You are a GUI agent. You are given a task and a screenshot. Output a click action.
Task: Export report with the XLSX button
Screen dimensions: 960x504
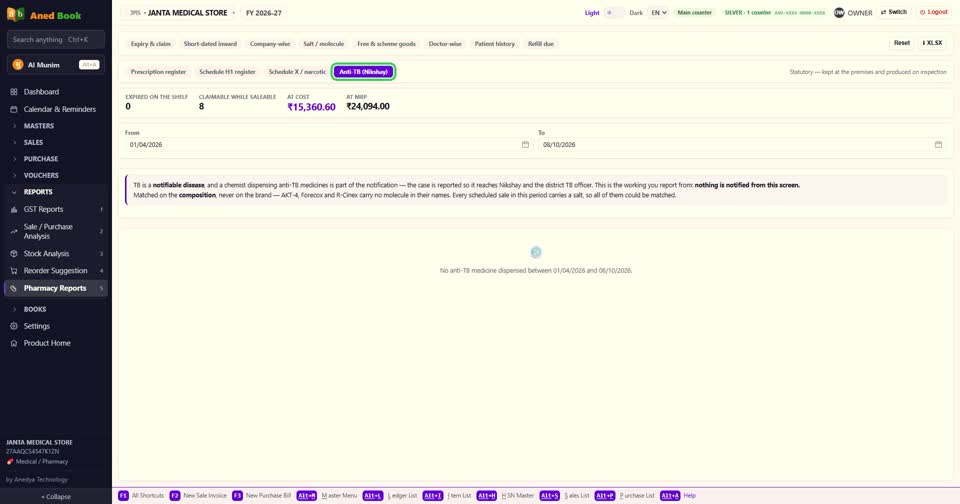(x=932, y=43)
